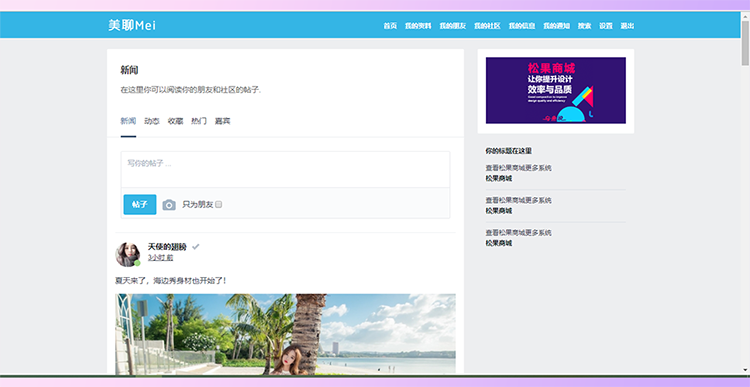Open the beach photo in the post

(x=286, y=334)
